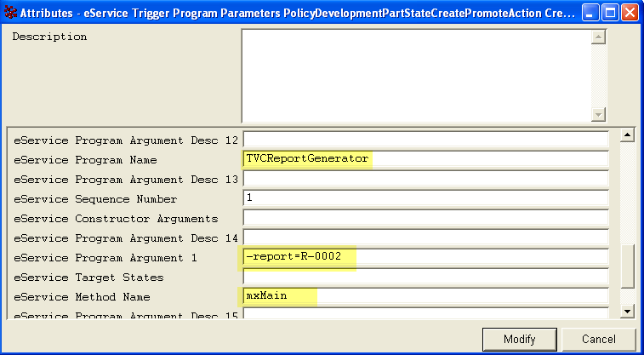
Task: Select the eService Program Name field
Action: [425, 159]
